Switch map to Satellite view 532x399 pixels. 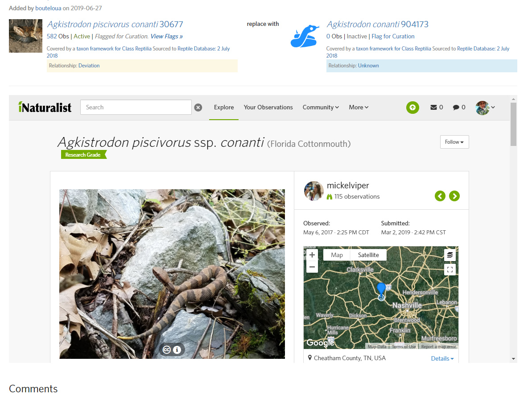click(x=368, y=255)
